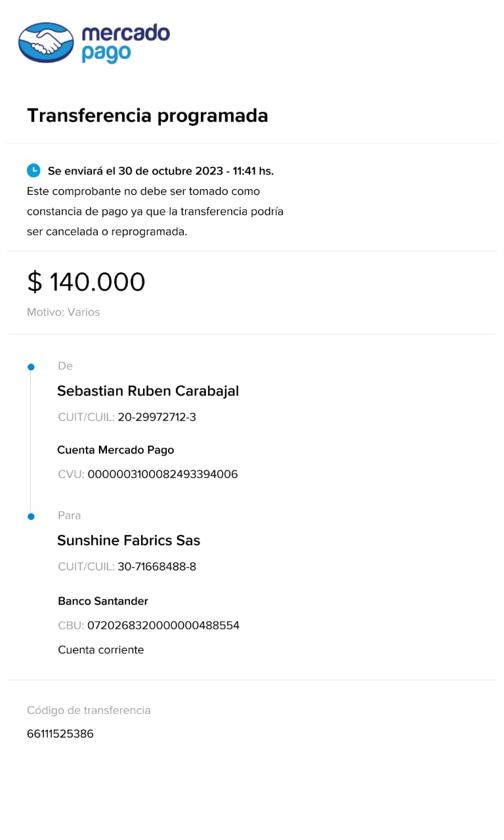Click the 'Cuenta corriente' account type
This screenshot has width=504, height=840.
click(101, 650)
